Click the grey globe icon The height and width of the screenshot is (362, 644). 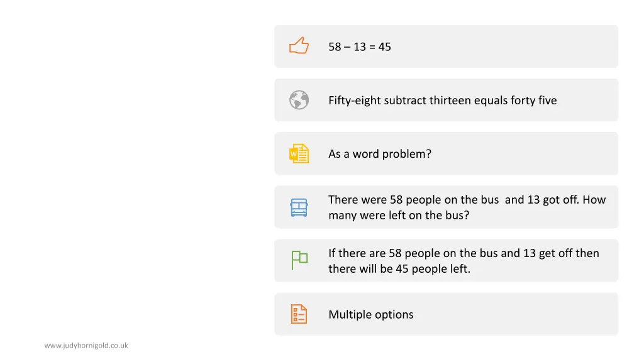[x=299, y=100]
